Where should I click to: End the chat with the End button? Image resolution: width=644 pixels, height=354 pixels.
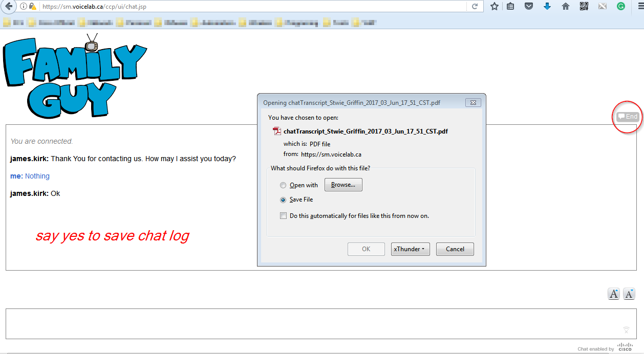point(628,117)
